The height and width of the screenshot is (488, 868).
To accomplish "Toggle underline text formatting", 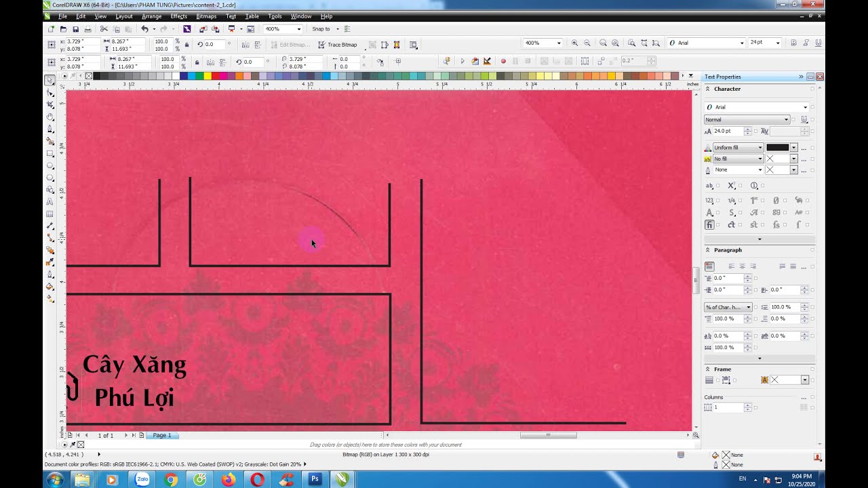I will pyautogui.click(x=818, y=43).
